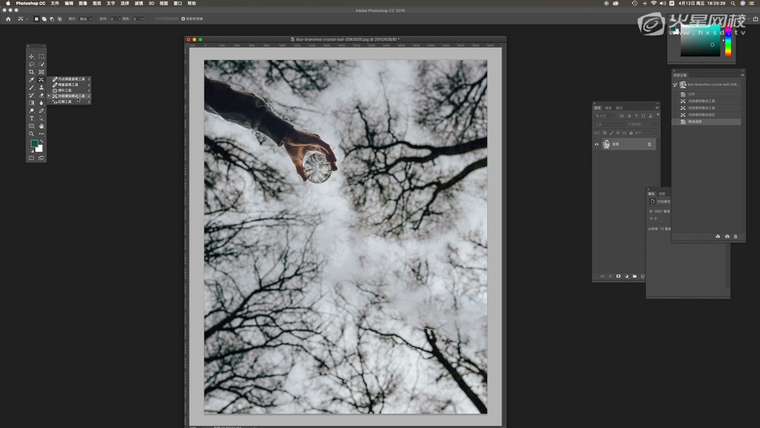Select the Crop tool
Screen dimensions: 760x428
pyautogui.click(x=31, y=72)
